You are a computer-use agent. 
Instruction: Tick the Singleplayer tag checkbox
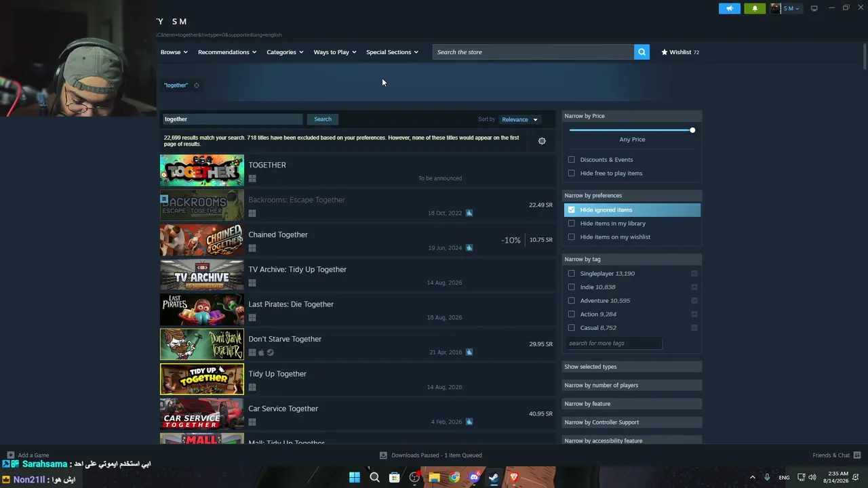(572, 274)
